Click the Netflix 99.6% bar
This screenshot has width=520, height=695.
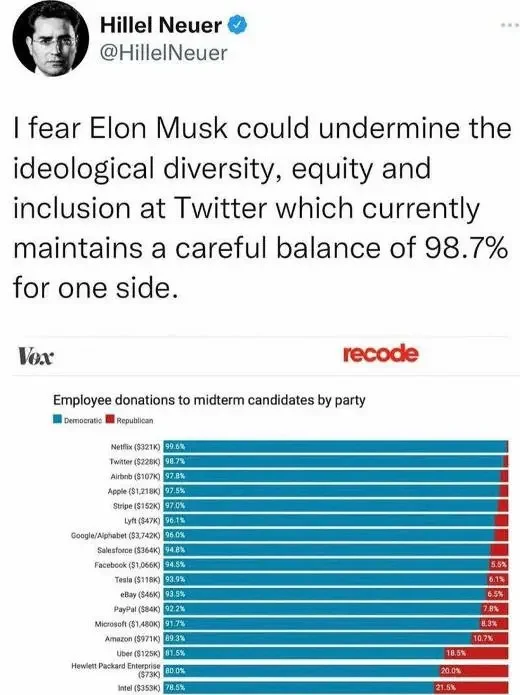336,447
